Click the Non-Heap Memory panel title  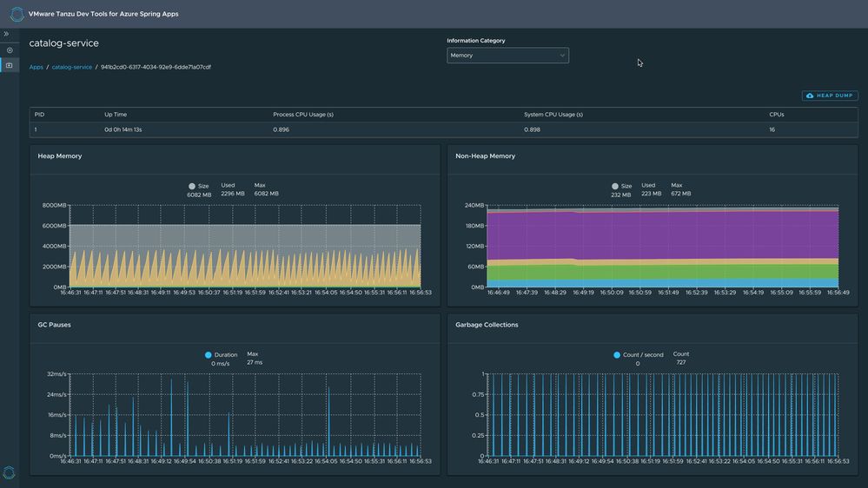[486, 156]
